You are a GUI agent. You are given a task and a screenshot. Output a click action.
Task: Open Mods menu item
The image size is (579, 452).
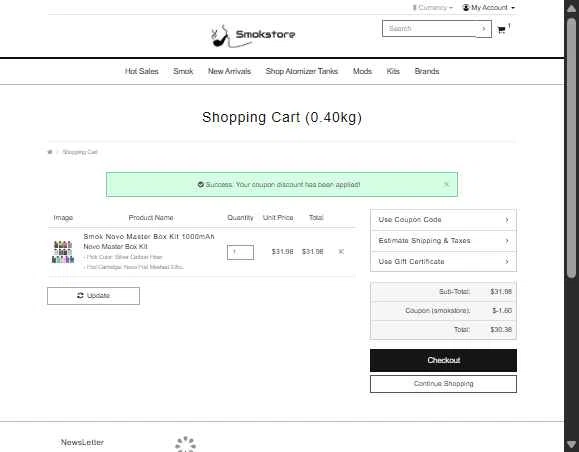pos(362,71)
